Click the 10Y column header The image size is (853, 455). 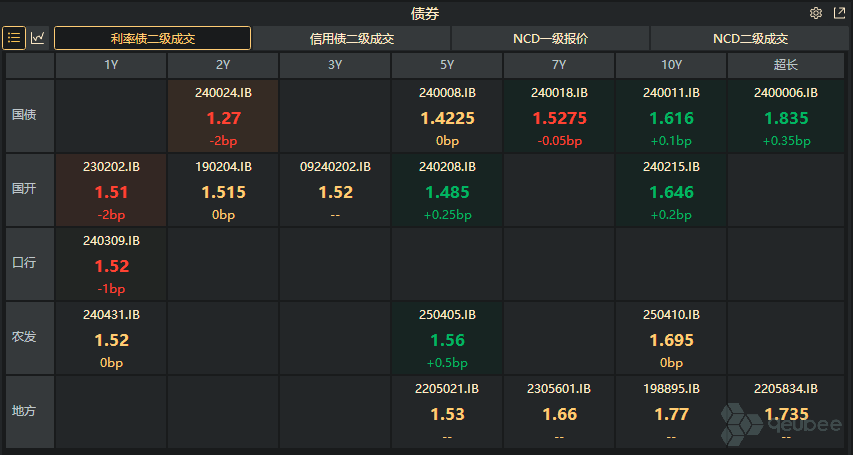pos(671,65)
